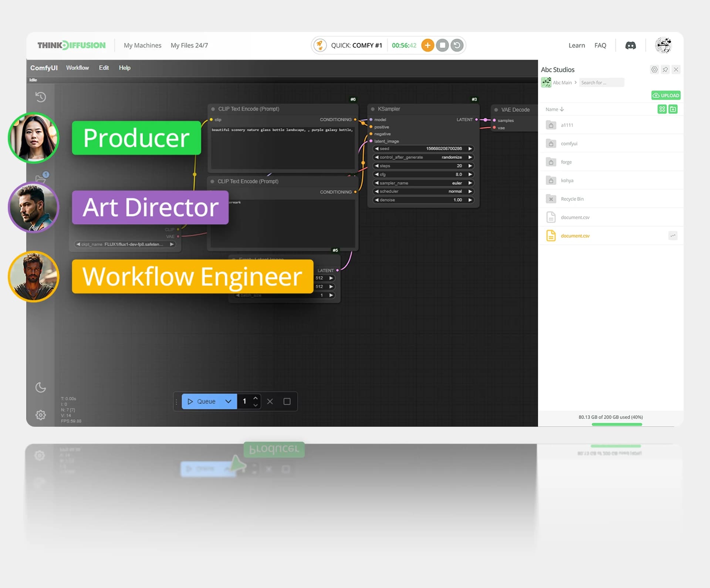Open the Discord link icon
The width and height of the screenshot is (710, 588).
630,45
